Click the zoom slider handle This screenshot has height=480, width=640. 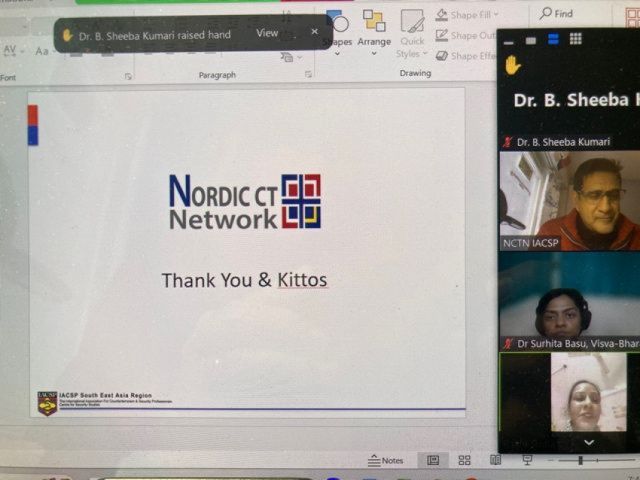[580, 461]
